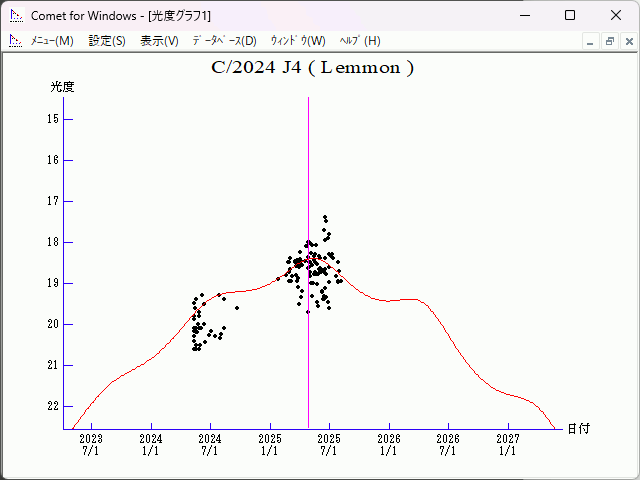Image resolution: width=640 pixels, height=480 pixels.
Task: Close the inner light curve graph window
Action: (x=627, y=41)
